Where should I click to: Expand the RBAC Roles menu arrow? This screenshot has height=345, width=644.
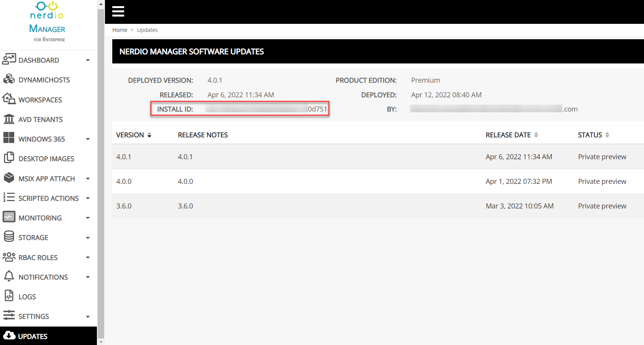(88, 258)
